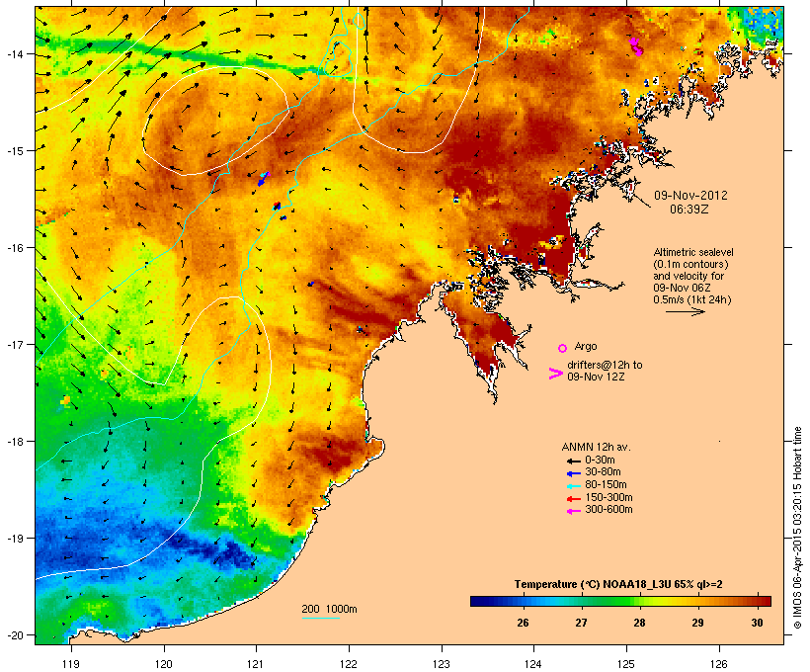Click the 'Argo' legend label
Image resolution: width=810 pixels, height=672 pixels.
(x=586, y=346)
